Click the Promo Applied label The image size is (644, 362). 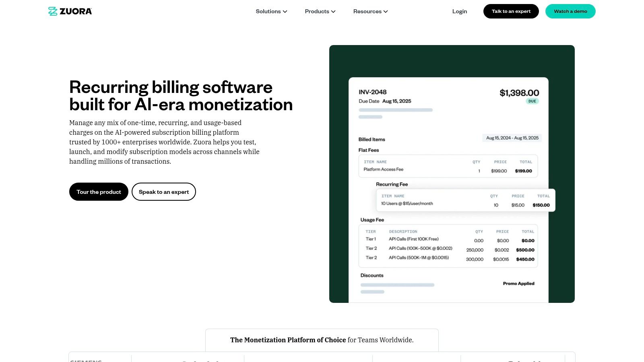click(x=519, y=284)
